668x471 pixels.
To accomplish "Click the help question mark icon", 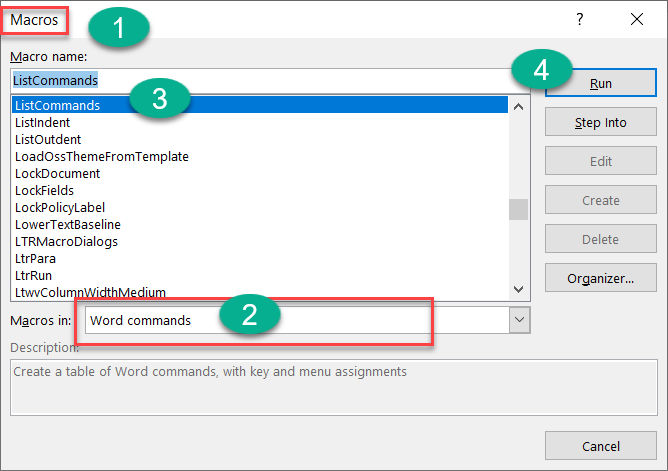I will coord(580,19).
